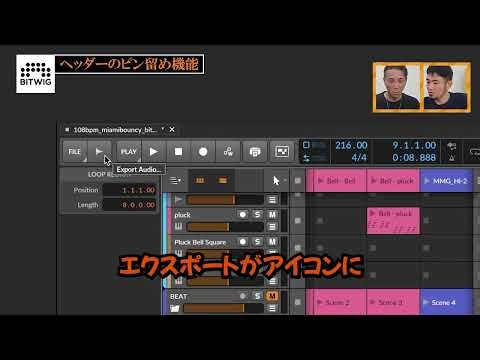Screen dimensions: 480x360
Task: Open the PLAY menu
Action: click(x=129, y=152)
